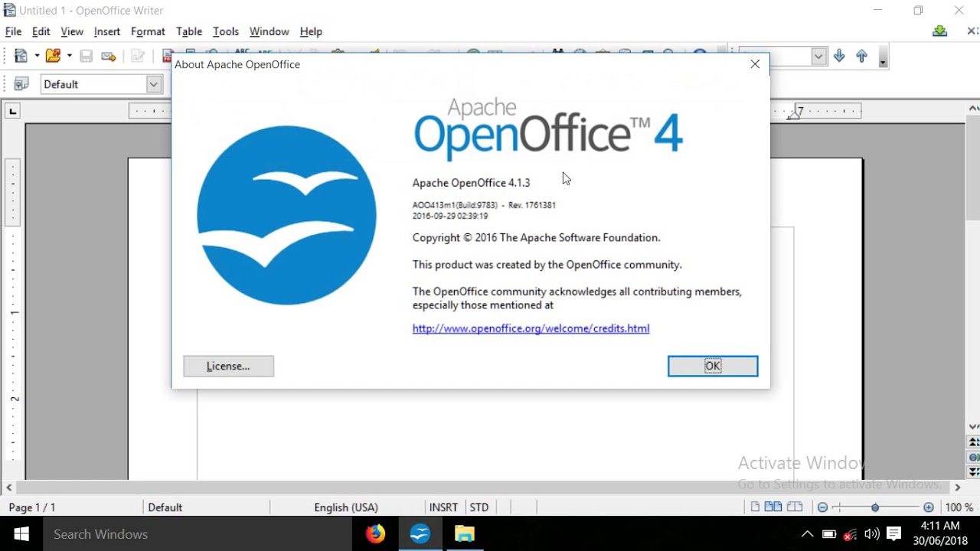Click OK in About dialog
Viewport: 980px width, 551px height.
coord(713,366)
